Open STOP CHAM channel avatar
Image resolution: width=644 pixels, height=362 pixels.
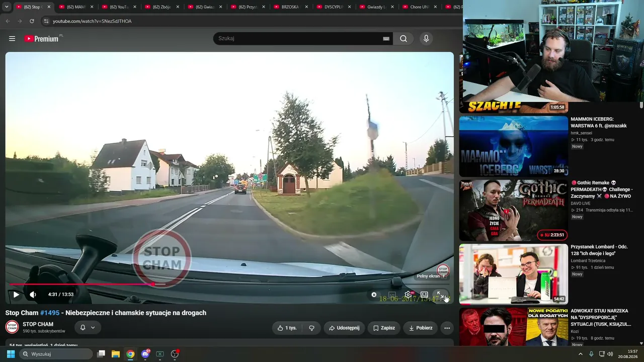coord(12,327)
